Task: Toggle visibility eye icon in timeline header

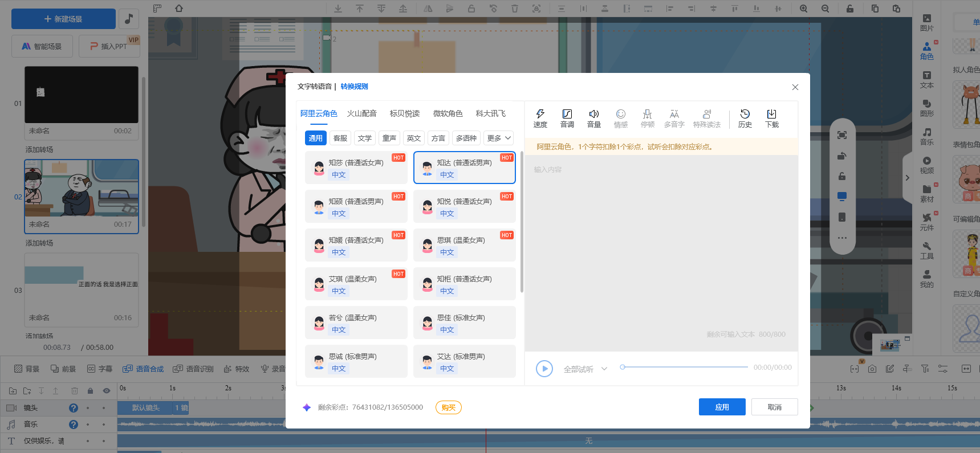Action: (x=106, y=391)
